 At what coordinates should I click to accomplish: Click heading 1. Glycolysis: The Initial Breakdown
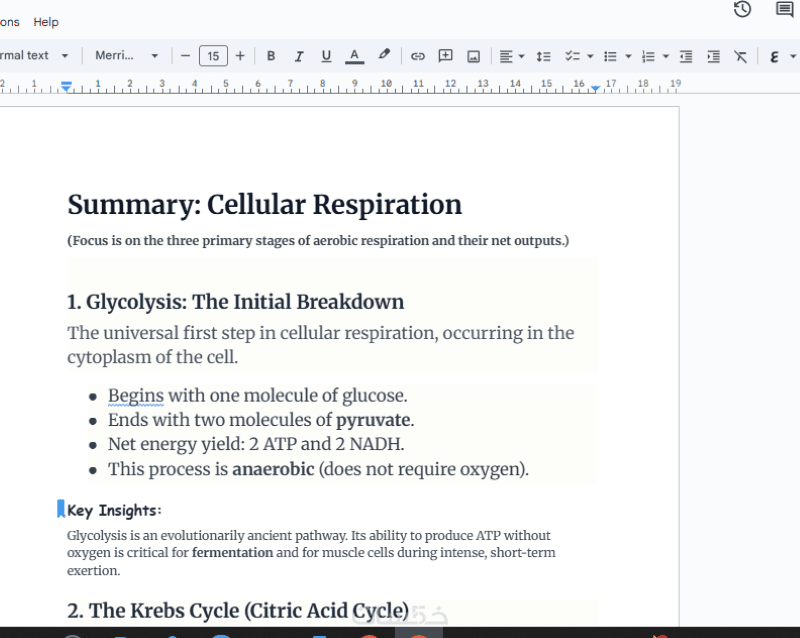[235, 302]
